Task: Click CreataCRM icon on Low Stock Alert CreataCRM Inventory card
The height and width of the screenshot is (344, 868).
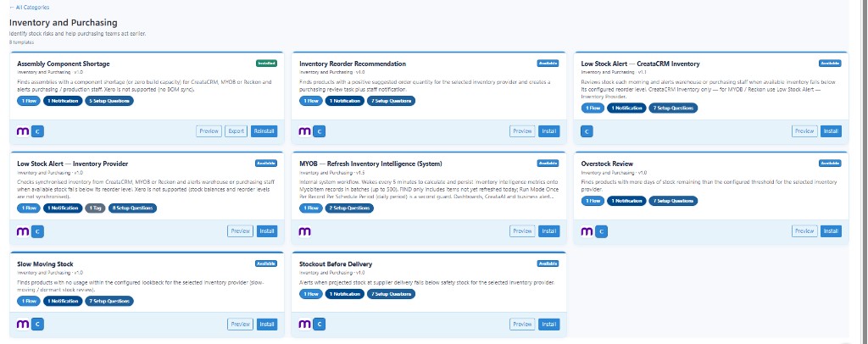Action: [587, 131]
